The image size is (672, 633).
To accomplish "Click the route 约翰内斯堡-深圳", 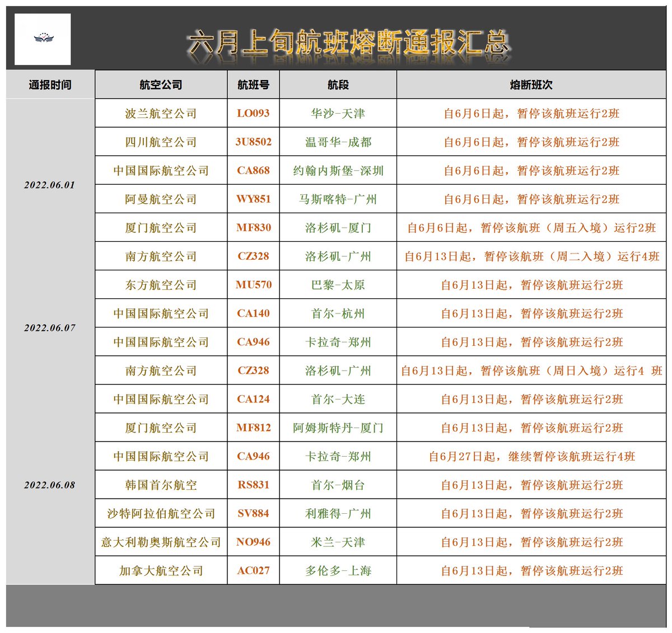I will point(338,171).
